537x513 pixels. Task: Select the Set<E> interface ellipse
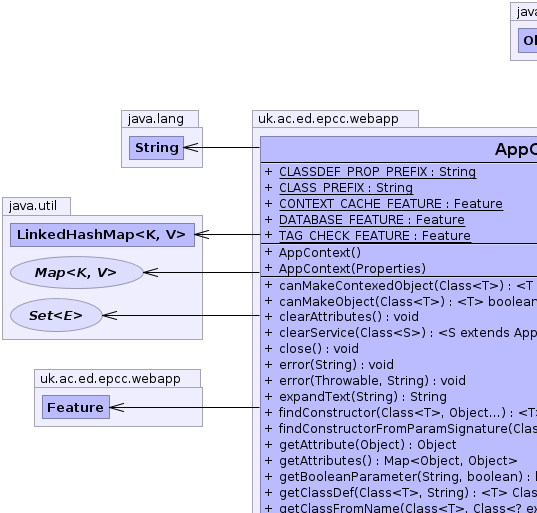click(56, 315)
